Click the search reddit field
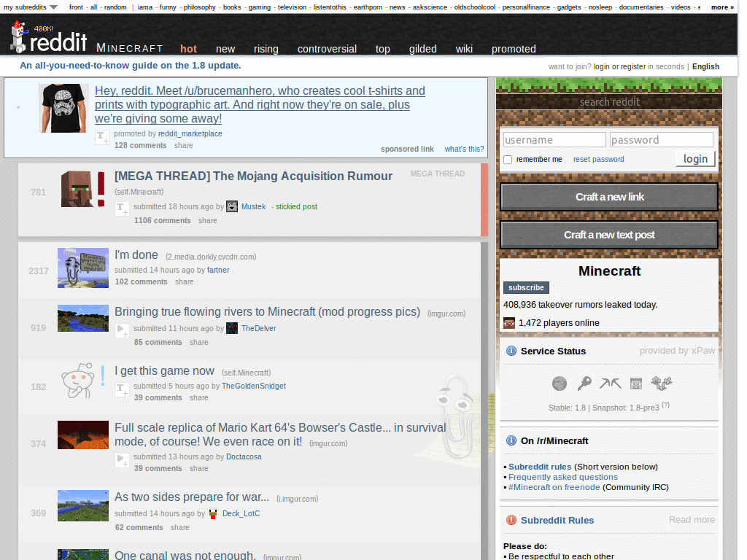 (609, 102)
